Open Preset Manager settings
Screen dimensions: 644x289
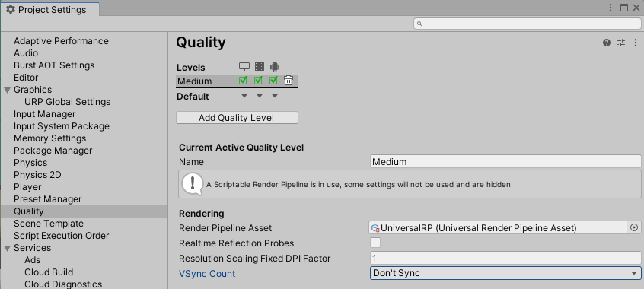[48, 199]
